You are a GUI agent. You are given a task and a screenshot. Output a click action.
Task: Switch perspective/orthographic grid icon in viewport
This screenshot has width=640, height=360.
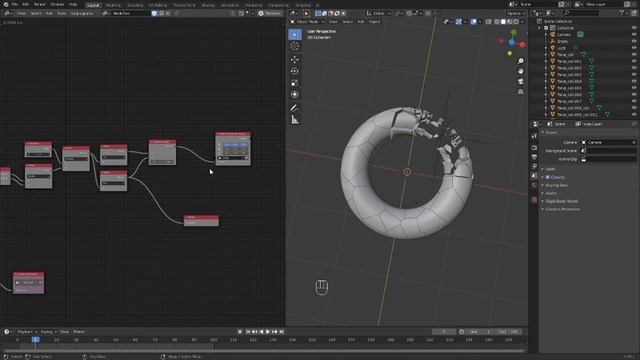(x=521, y=92)
